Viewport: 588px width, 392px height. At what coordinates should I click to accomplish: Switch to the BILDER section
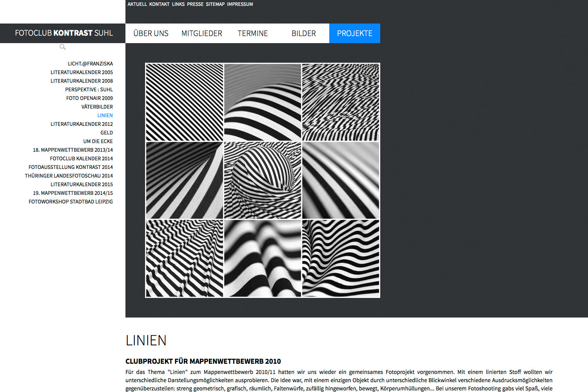(303, 33)
